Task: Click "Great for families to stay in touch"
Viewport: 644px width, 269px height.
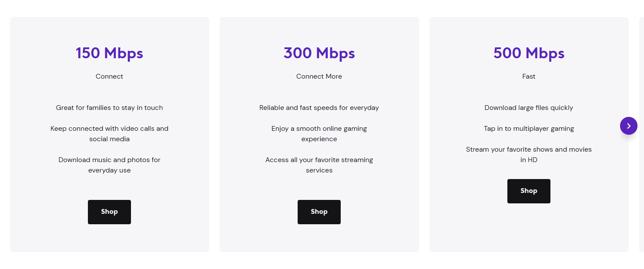Action: 109,108
